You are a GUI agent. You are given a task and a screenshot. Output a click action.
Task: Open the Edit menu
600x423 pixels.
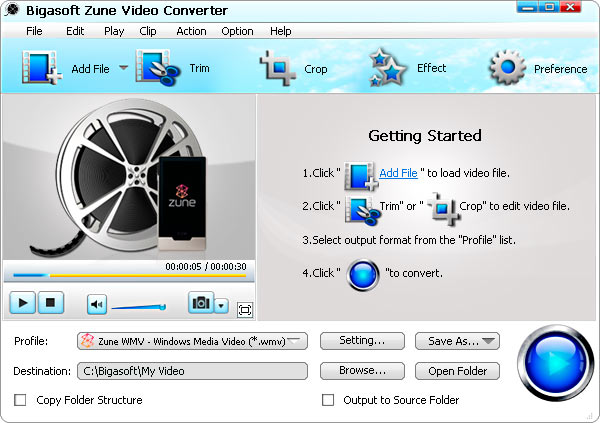tap(75, 31)
